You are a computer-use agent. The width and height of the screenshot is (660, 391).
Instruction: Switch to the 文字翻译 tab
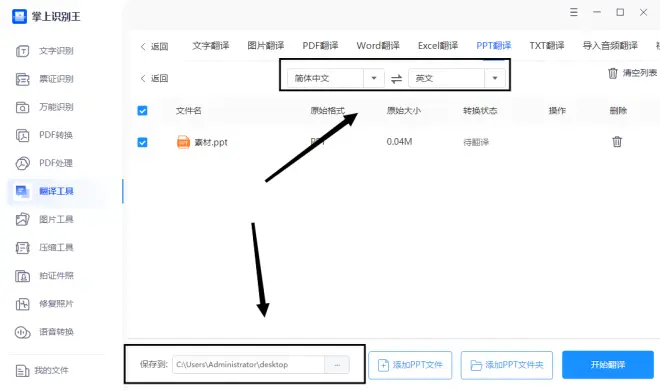click(x=210, y=45)
